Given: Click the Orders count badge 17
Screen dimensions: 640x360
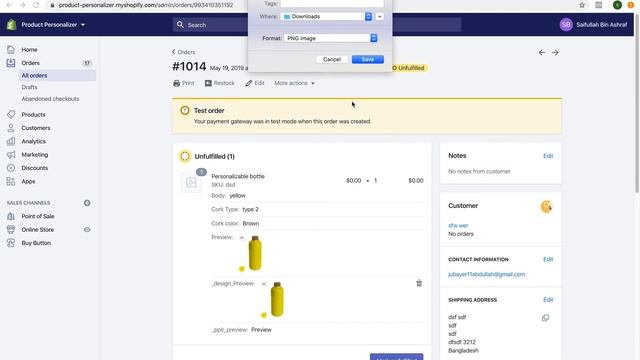Looking at the screenshot, I should pyautogui.click(x=87, y=63).
